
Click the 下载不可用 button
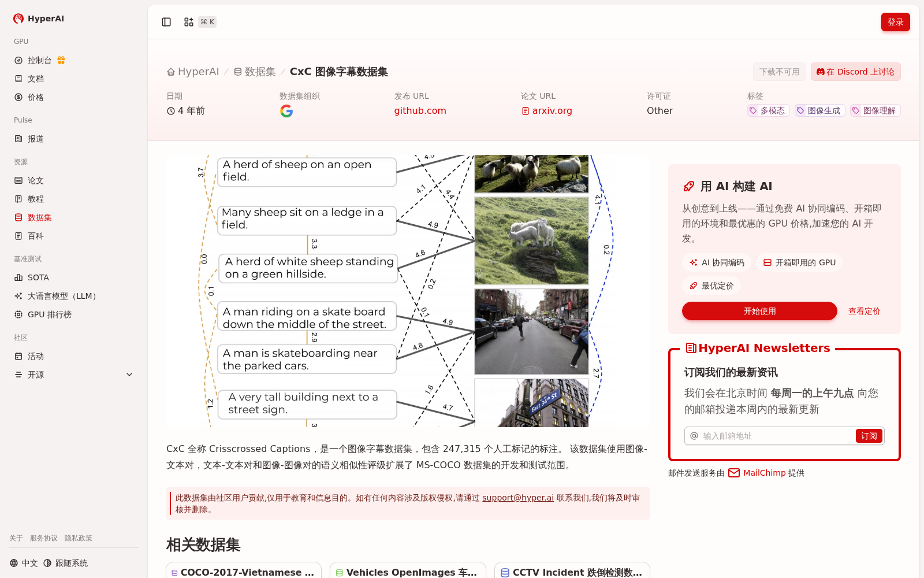pyautogui.click(x=780, y=72)
